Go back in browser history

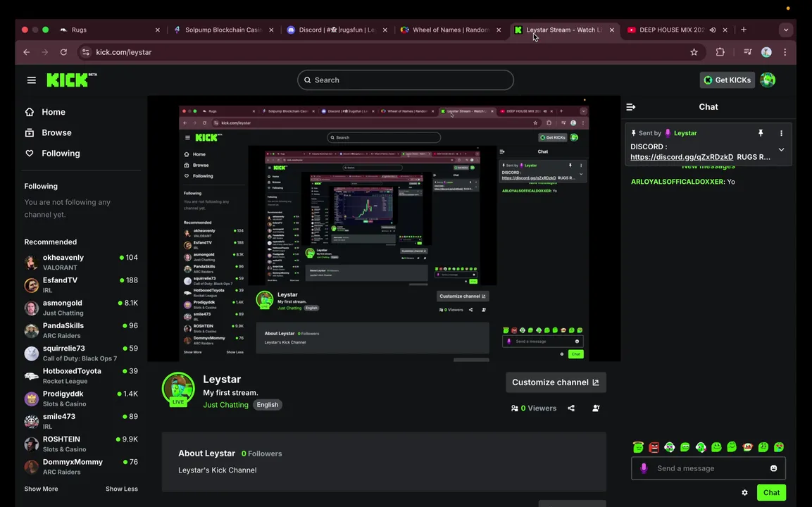27,52
